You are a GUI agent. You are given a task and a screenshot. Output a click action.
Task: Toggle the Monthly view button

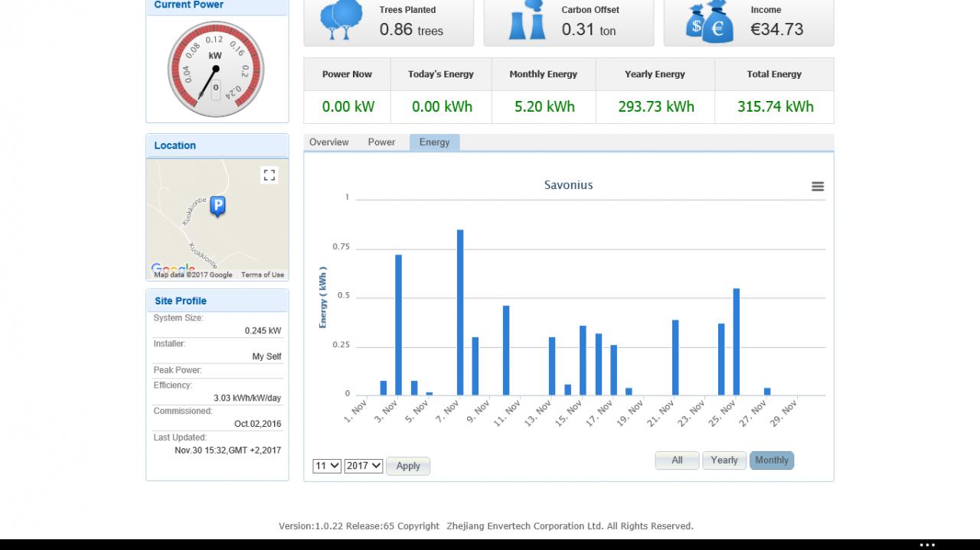(x=772, y=461)
